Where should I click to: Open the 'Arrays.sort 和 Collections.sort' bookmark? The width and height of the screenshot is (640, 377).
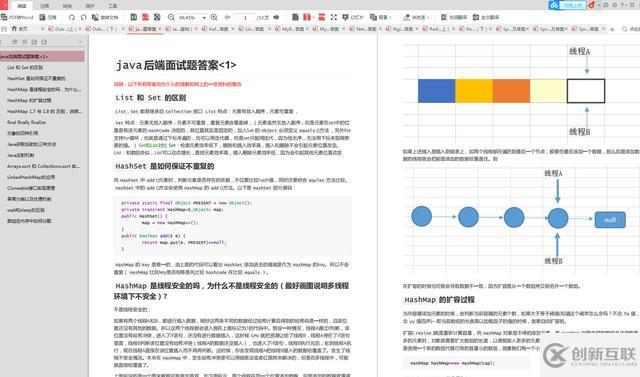point(43,166)
